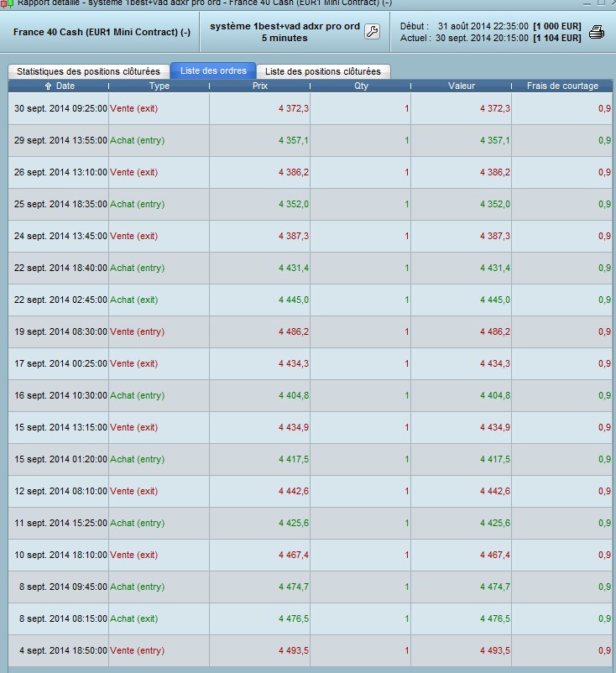This screenshot has height=673, width=616.
Task: Click price 4 442,6 in Prix column
Action: pos(294,492)
